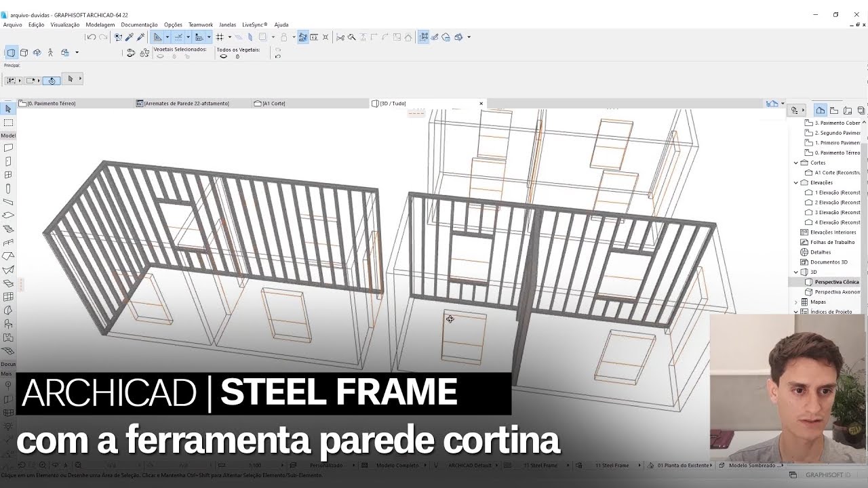This screenshot has width=868, height=488.
Task: Click the walking person 3D navigation icon
Action: pos(50,52)
